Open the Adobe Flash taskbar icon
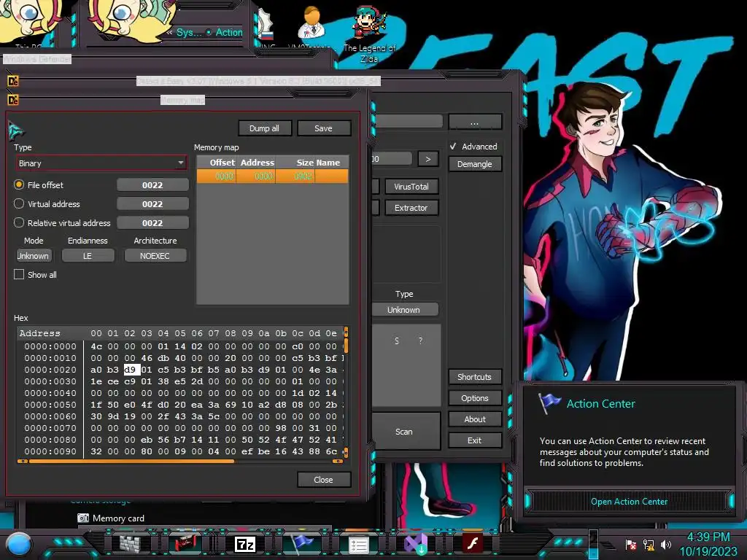Viewport: 747px width, 560px height. click(x=473, y=543)
